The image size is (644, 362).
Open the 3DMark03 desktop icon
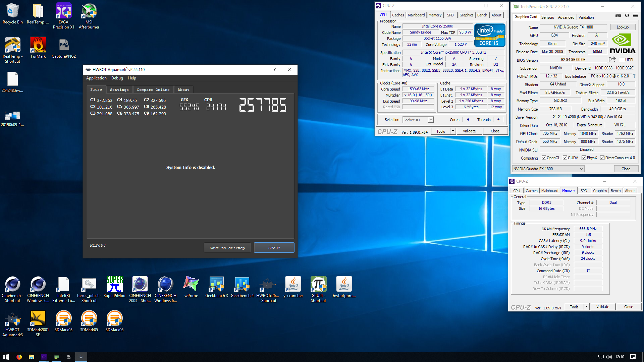pyautogui.click(x=63, y=321)
